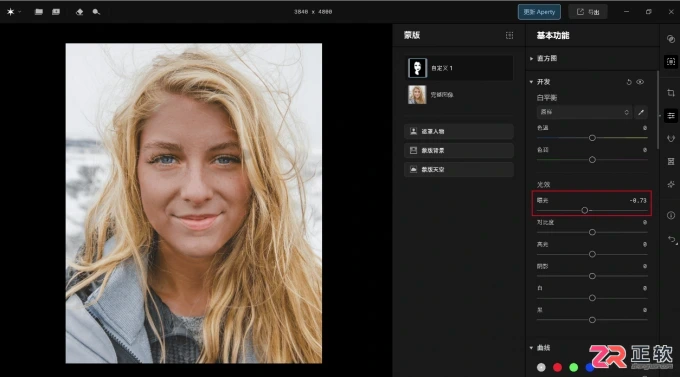Click the overlapping-circles icon in right sidebar

(x=671, y=39)
